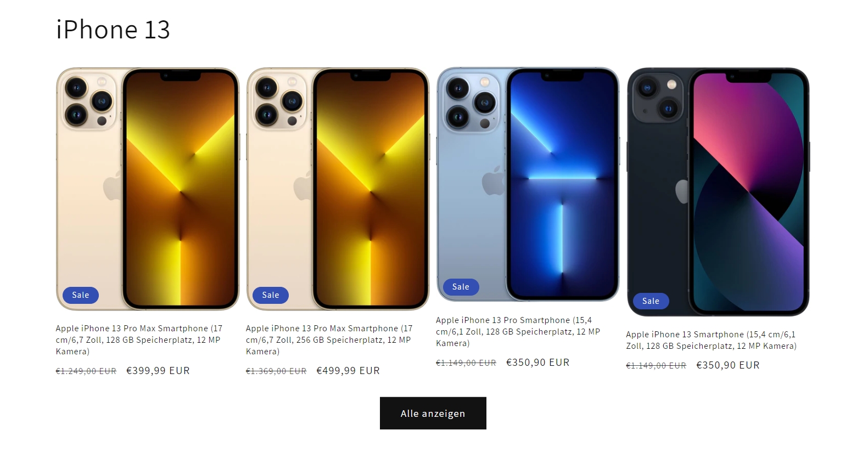Click the €350,90 EUR price under the iPhone 13 Pro

tap(538, 363)
